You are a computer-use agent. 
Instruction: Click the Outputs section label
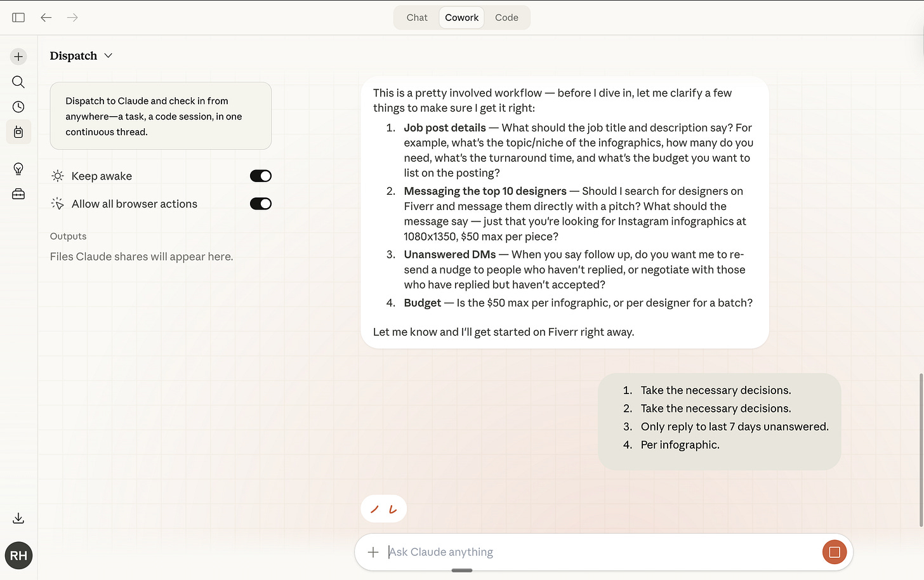click(x=68, y=236)
